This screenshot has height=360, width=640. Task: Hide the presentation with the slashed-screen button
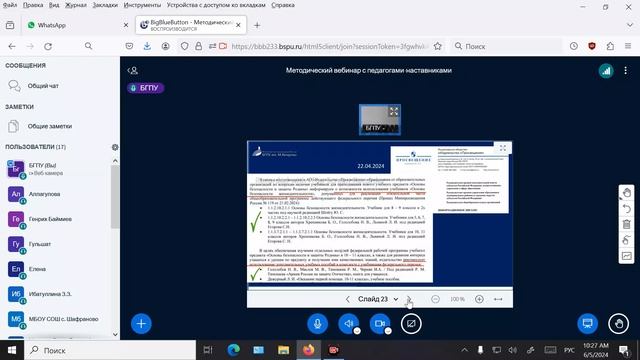coord(411,324)
